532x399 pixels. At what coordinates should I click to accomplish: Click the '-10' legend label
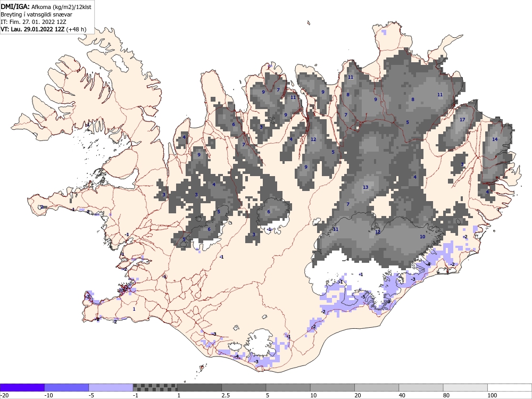point(48,395)
